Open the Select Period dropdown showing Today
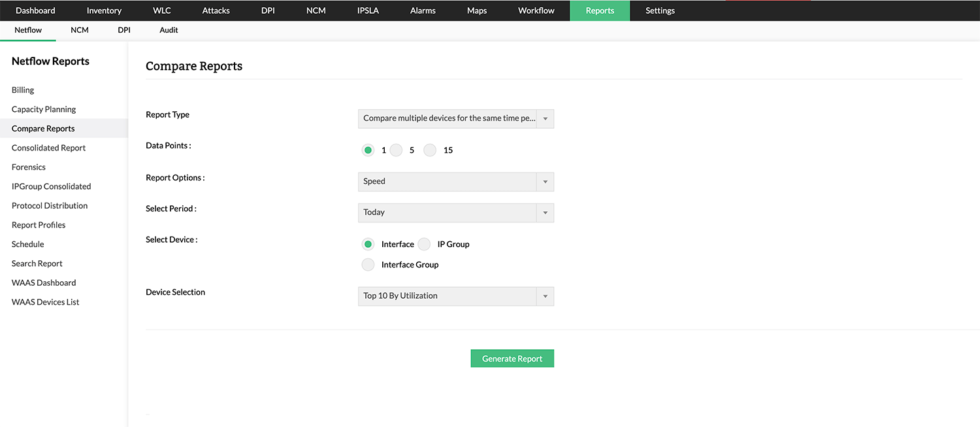 (x=545, y=212)
